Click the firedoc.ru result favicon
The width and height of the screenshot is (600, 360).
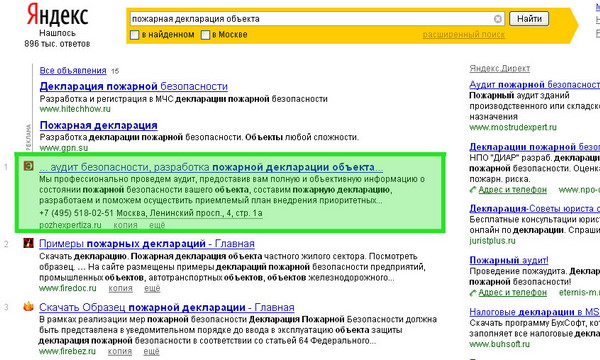[28, 243]
